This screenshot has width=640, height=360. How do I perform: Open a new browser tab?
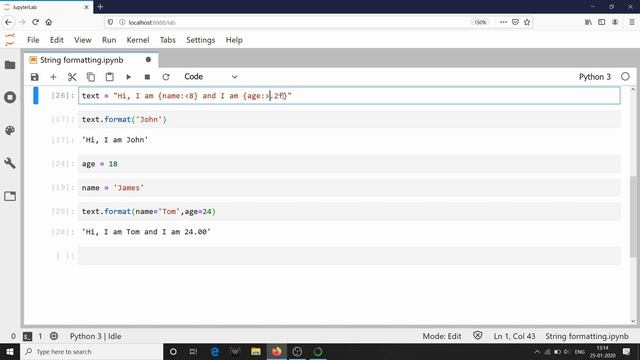(x=100, y=7)
